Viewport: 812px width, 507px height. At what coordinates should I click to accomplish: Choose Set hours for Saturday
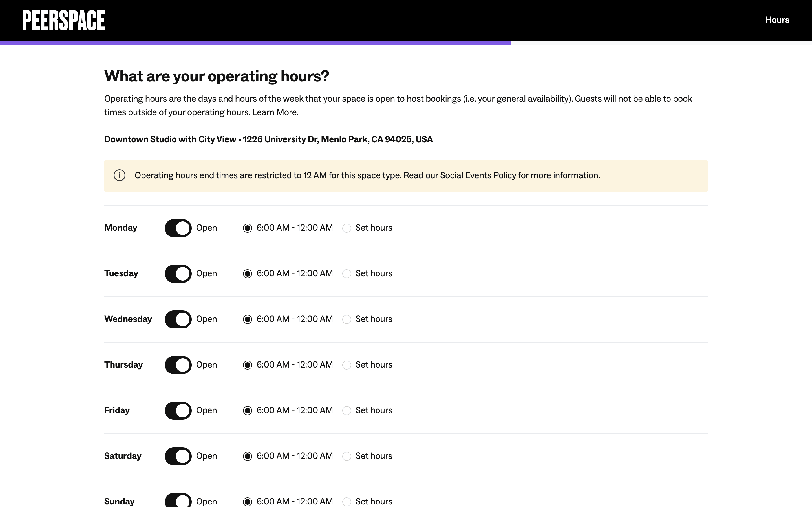pos(347,456)
